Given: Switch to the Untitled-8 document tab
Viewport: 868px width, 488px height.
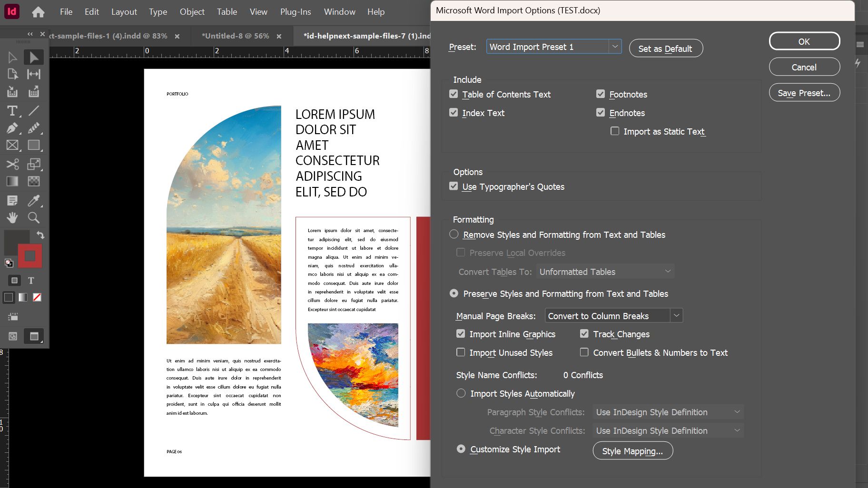Looking at the screenshot, I should coord(236,36).
